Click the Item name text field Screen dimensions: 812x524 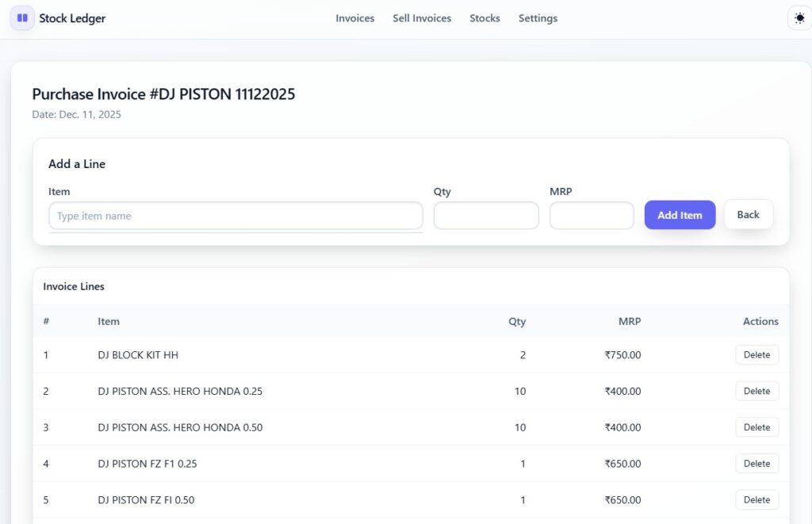(235, 214)
